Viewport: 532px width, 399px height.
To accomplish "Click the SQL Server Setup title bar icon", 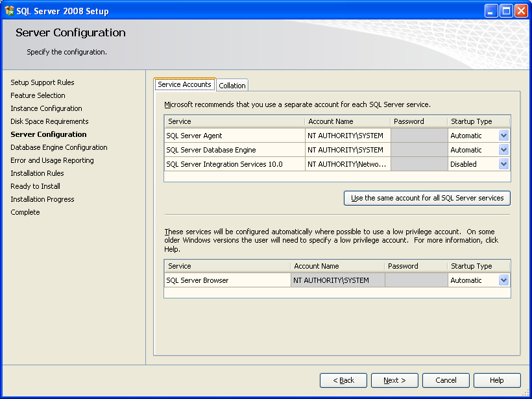I will (10, 11).
